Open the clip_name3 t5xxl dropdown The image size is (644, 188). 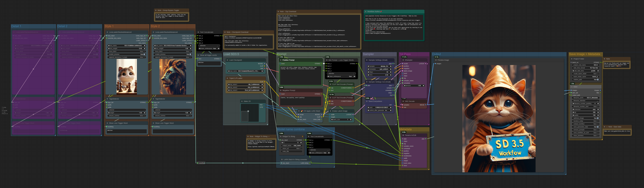[246, 90]
